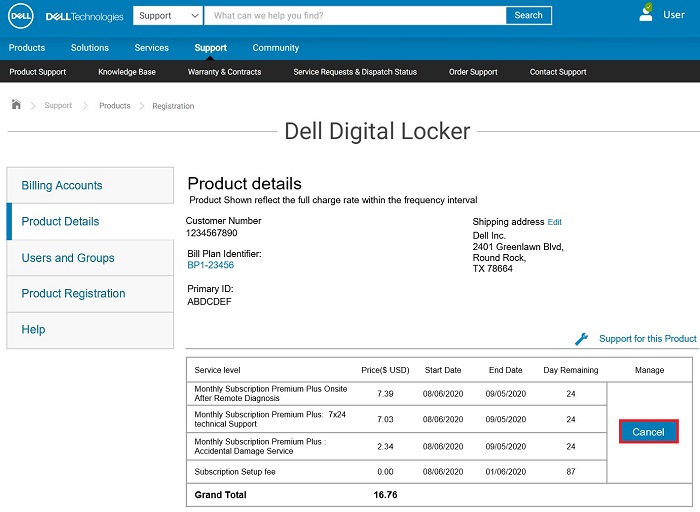Click the Start Date column header
The width and height of the screenshot is (700, 512).
tap(443, 370)
